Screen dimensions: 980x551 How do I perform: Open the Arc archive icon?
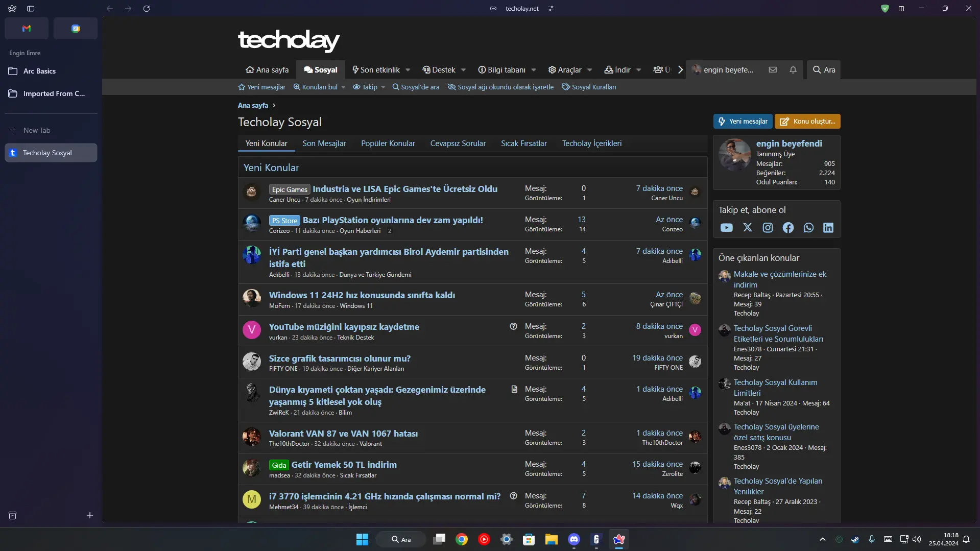pyautogui.click(x=13, y=516)
